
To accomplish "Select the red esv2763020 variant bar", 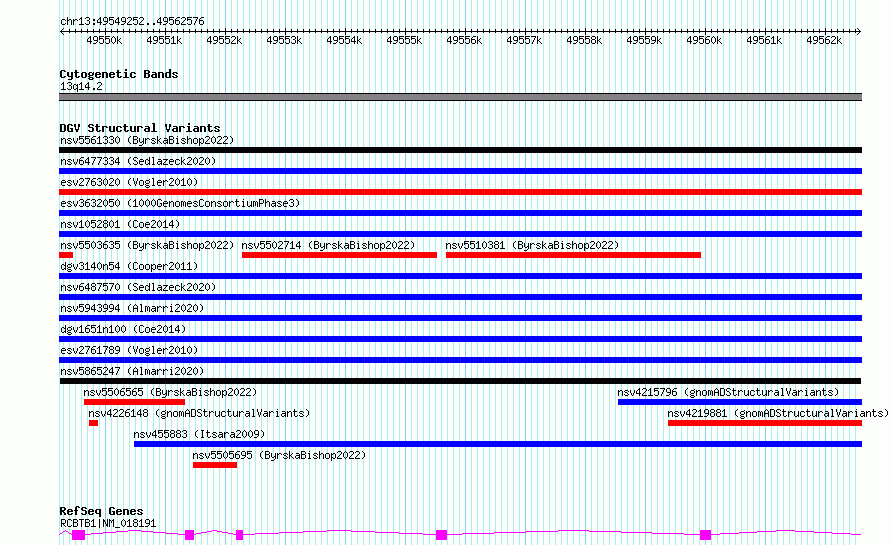I will [x=460, y=192].
